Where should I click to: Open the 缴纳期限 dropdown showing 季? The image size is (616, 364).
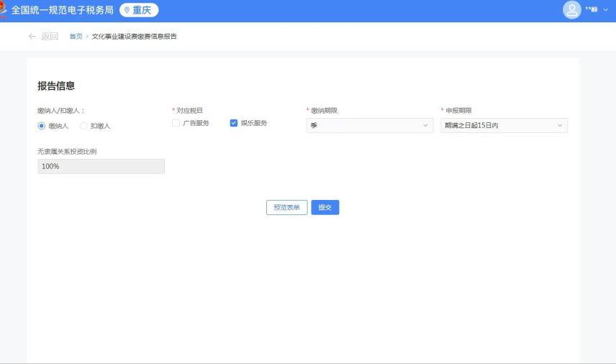click(x=369, y=126)
